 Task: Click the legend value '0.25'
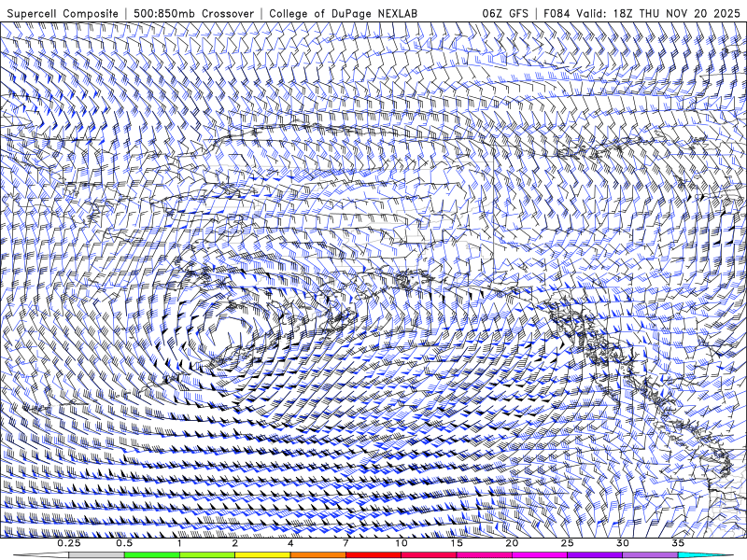69,543
